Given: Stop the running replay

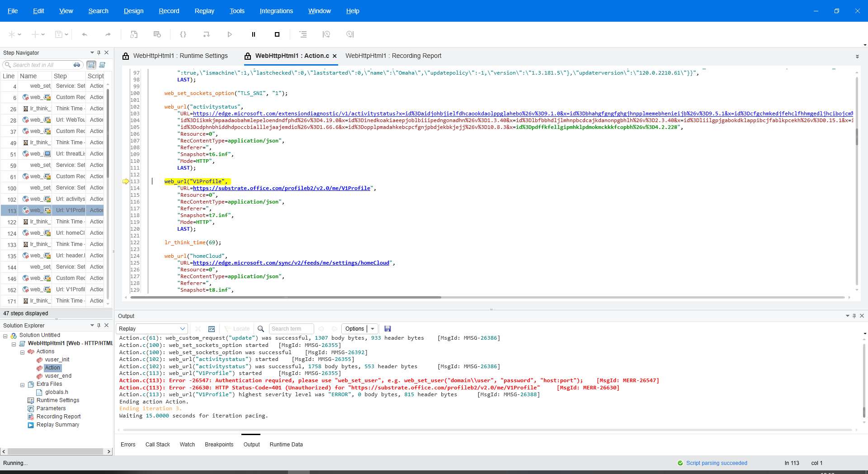Looking at the screenshot, I should [x=277, y=34].
